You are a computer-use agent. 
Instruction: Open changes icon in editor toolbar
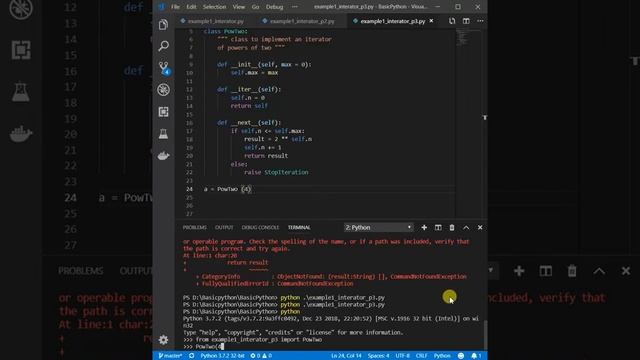tap(452, 21)
